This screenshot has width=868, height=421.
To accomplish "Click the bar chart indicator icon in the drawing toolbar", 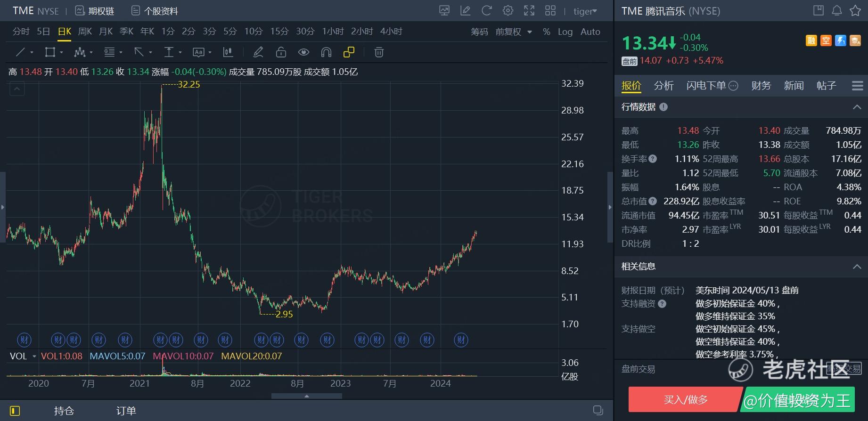I will tap(228, 52).
